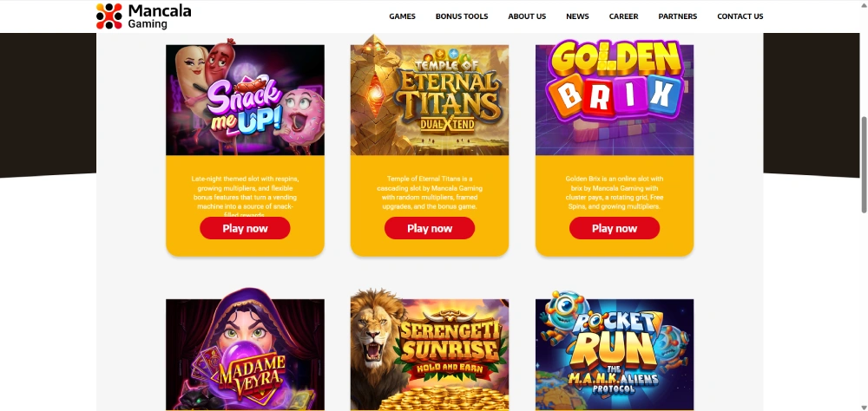Open the NEWS section

click(x=577, y=16)
